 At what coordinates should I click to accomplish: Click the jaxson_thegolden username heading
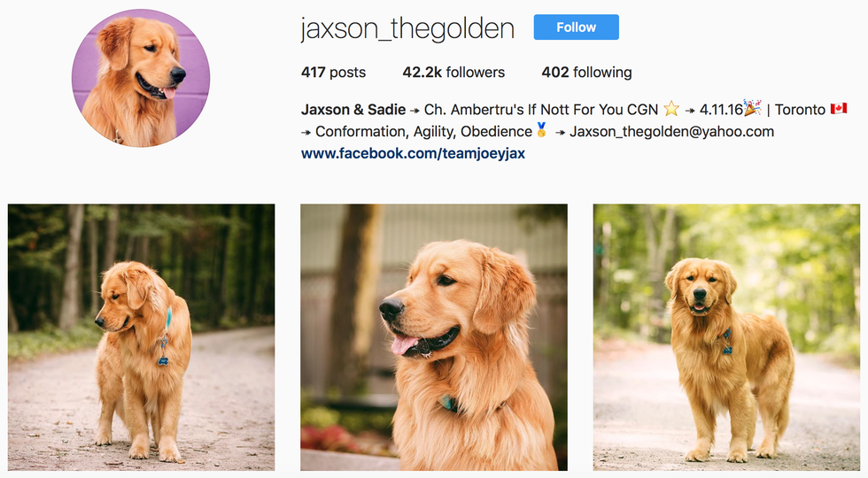[x=407, y=28]
